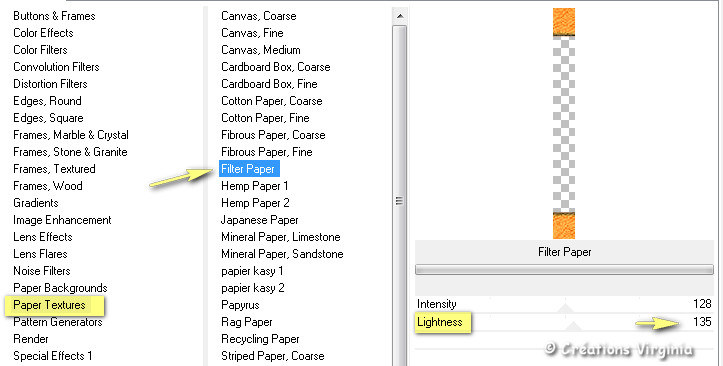Select Frames, Stone & Granite category
Image resolution: width=723 pixels, height=366 pixels.
coord(70,153)
